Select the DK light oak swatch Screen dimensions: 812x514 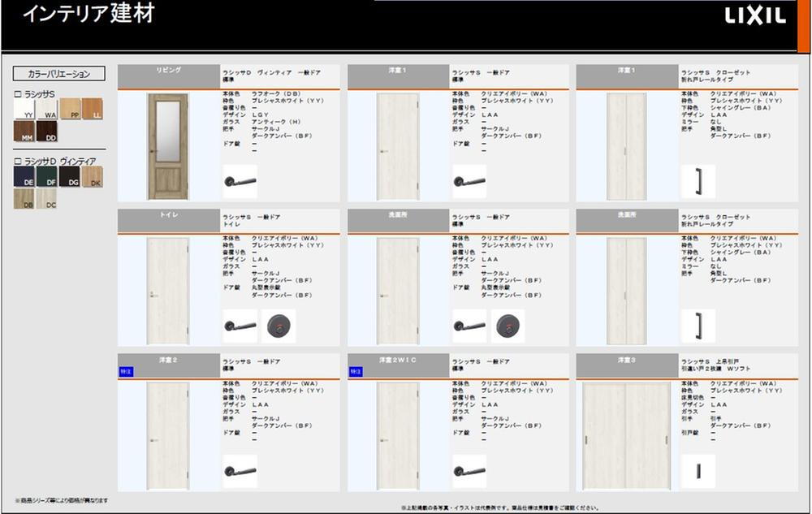(93, 176)
